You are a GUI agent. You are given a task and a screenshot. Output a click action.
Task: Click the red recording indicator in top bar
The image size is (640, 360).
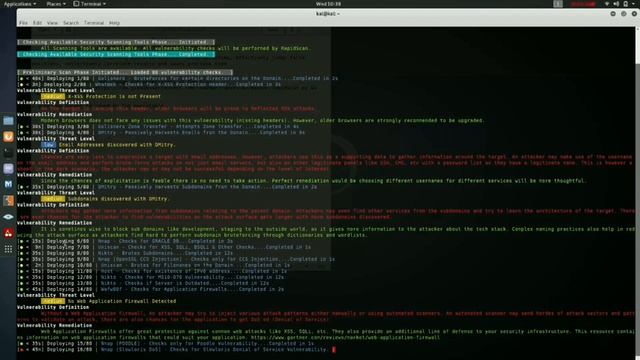pyautogui.click(x=583, y=4)
